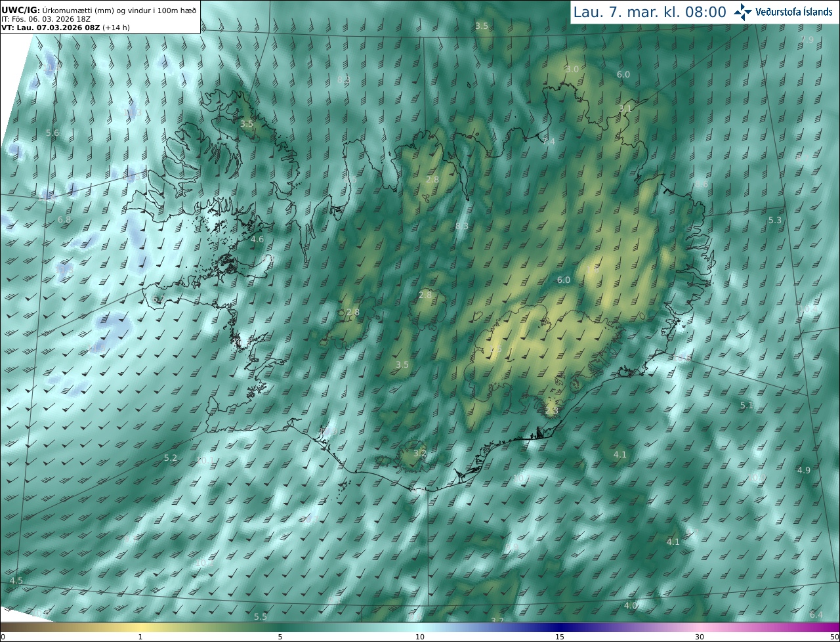This screenshot has width=840, height=642.
Task: Pick the yellow swatch above the 1 tick
Action: point(140,627)
